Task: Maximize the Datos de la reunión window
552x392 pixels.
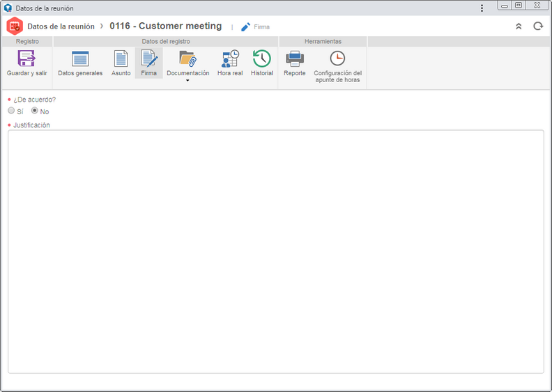Action: pos(519,6)
